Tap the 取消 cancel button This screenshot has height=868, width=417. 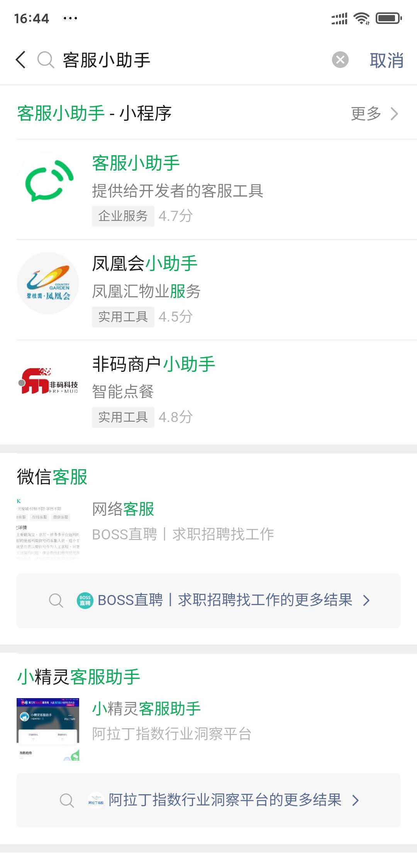tap(386, 61)
